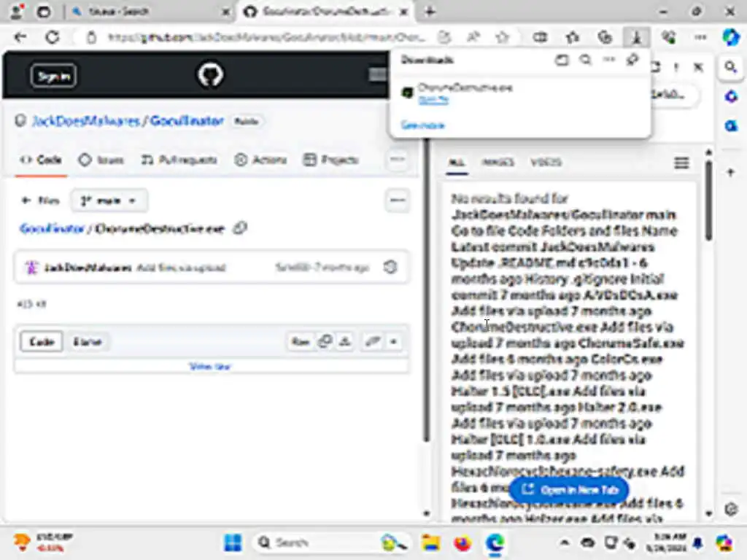Add this page to favorites star
The width and height of the screenshot is (747, 560).
pos(502,37)
